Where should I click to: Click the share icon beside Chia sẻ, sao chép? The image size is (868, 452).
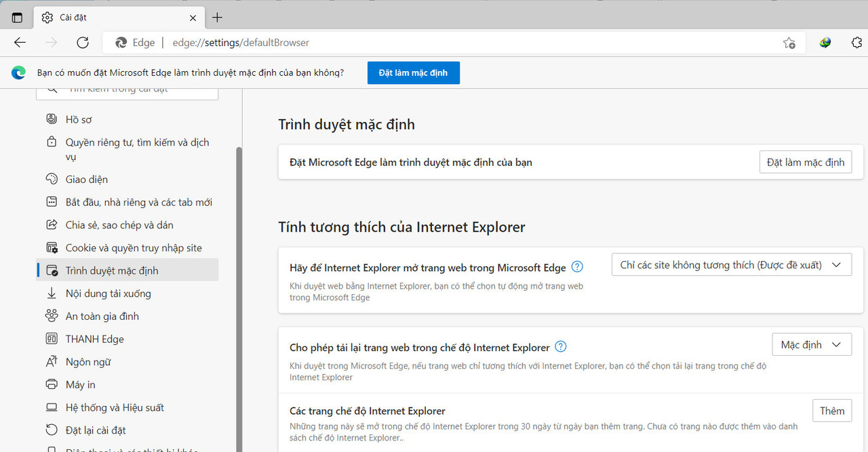tap(52, 225)
